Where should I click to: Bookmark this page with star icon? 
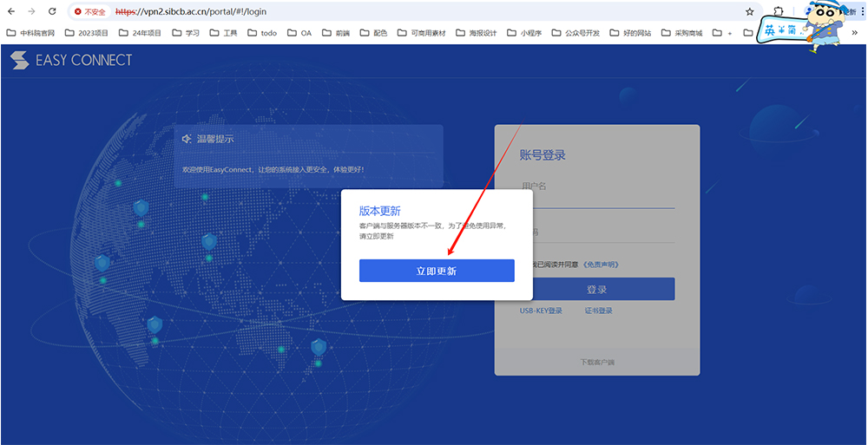(x=750, y=12)
